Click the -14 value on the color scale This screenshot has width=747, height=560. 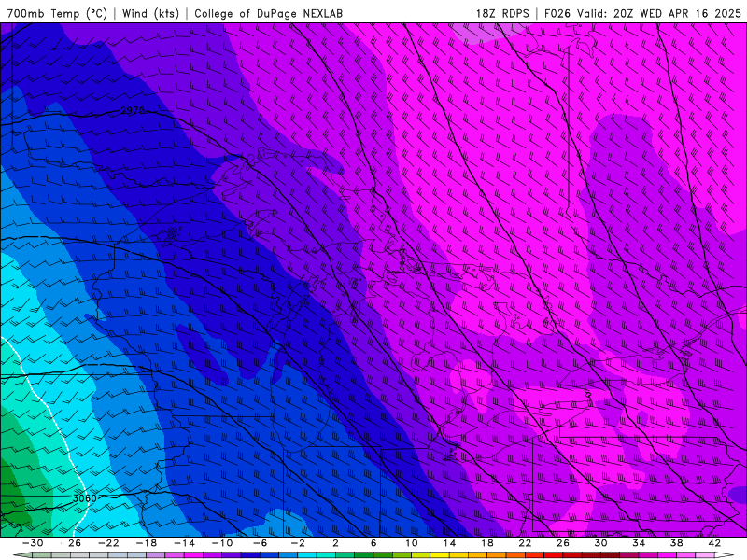(x=184, y=543)
